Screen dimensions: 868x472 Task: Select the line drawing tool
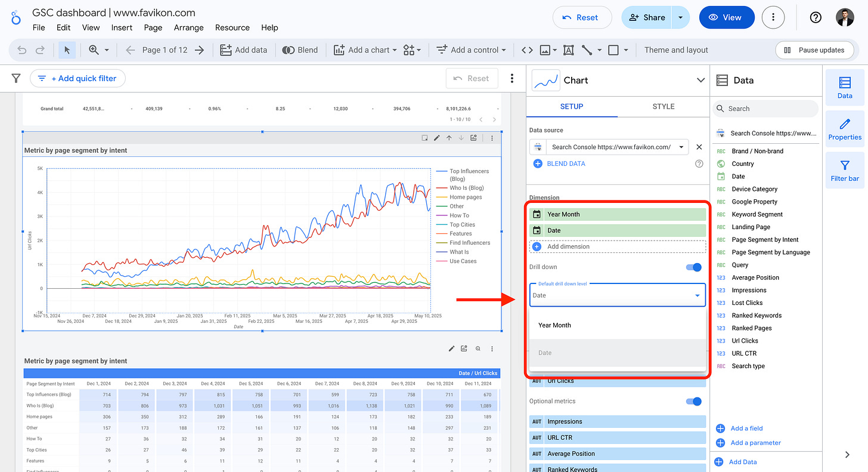tap(587, 50)
